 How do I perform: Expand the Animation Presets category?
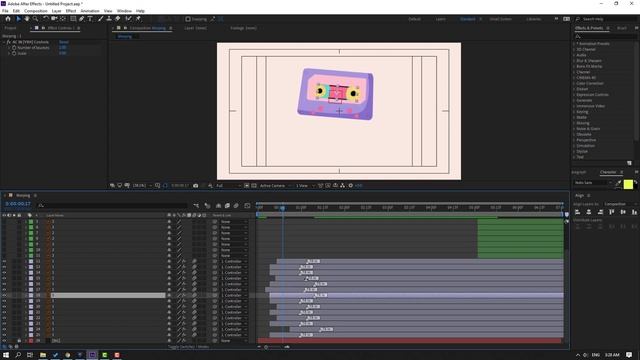tap(574, 44)
